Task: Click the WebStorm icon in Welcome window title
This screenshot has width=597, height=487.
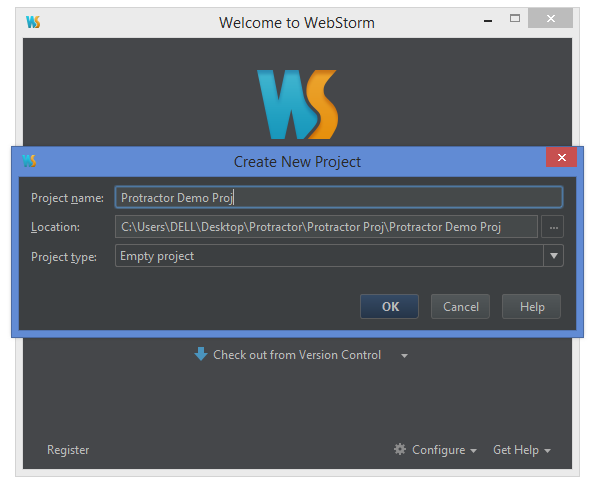Action: tap(33, 22)
